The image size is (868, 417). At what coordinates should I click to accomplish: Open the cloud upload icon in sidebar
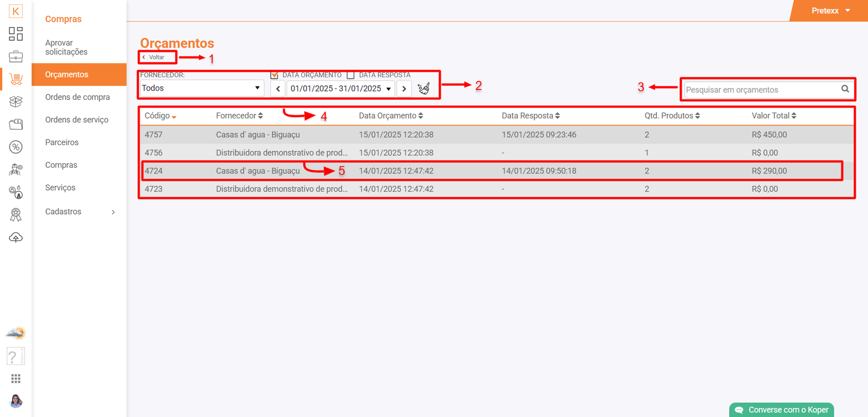[x=16, y=238]
